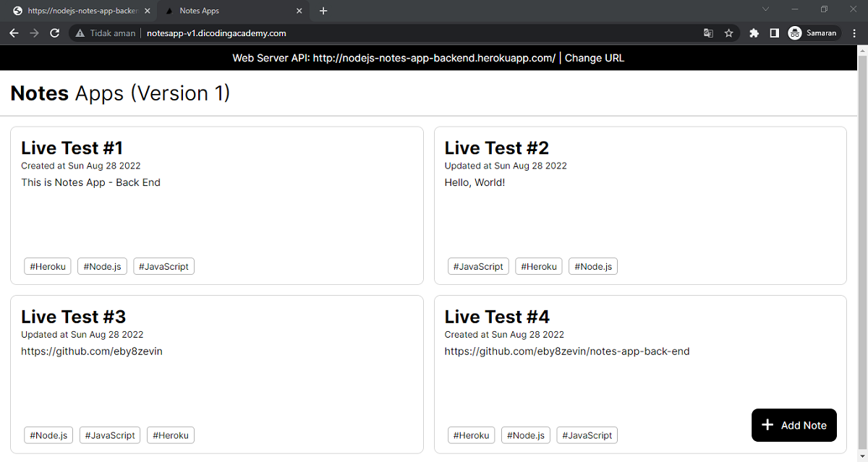The image size is (868, 462).
Task: Open the extensions puzzle icon
Action: click(x=754, y=33)
